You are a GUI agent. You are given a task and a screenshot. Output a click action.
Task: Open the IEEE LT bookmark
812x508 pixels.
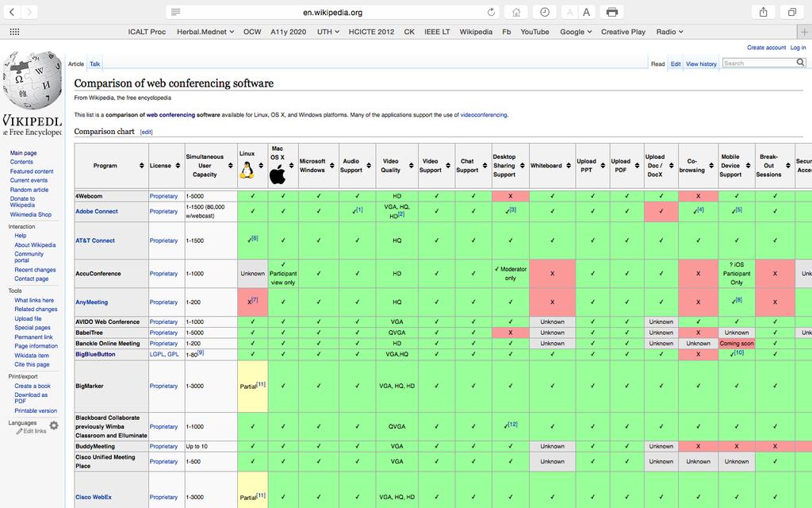(x=437, y=32)
